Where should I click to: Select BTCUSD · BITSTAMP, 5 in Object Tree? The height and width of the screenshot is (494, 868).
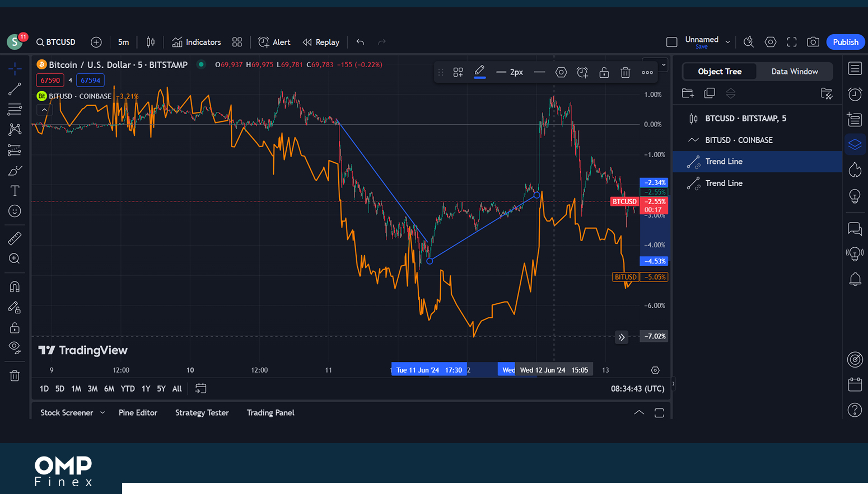click(x=757, y=119)
